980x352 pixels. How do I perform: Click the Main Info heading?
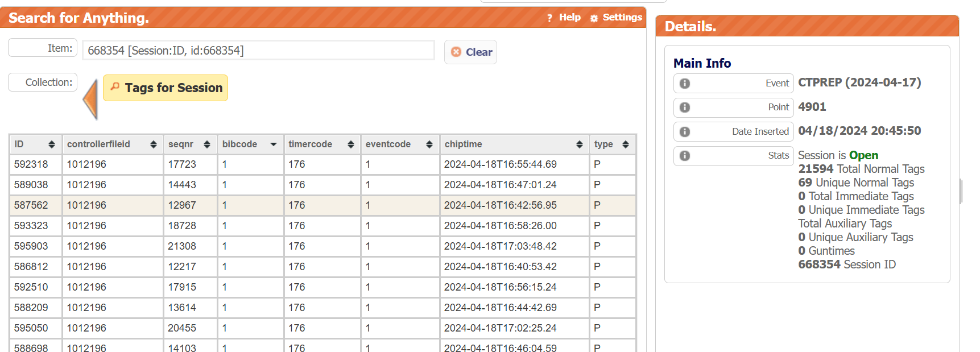click(702, 63)
